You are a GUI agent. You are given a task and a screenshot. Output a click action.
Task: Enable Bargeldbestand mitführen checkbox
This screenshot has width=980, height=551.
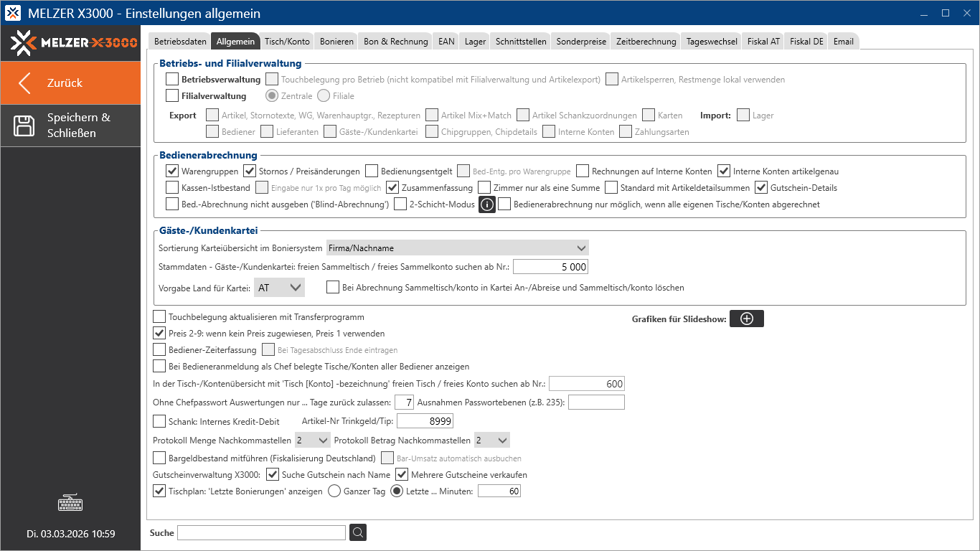click(159, 458)
